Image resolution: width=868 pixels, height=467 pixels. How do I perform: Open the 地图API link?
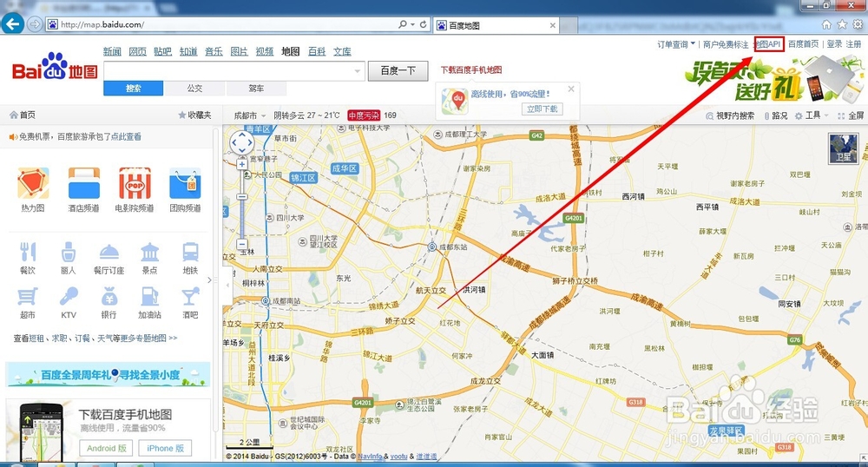pyautogui.click(x=769, y=44)
